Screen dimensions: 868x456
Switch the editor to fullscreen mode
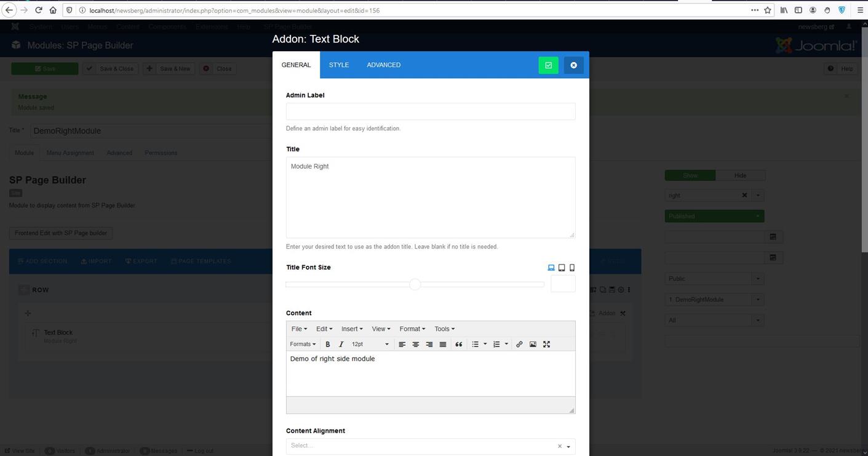point(546,345)
